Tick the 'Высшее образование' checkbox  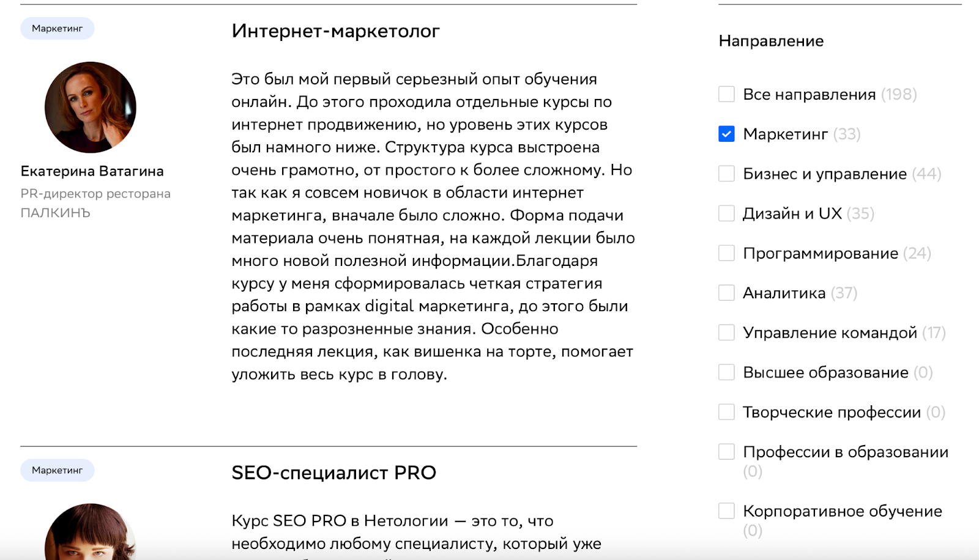tap(726, 372)
